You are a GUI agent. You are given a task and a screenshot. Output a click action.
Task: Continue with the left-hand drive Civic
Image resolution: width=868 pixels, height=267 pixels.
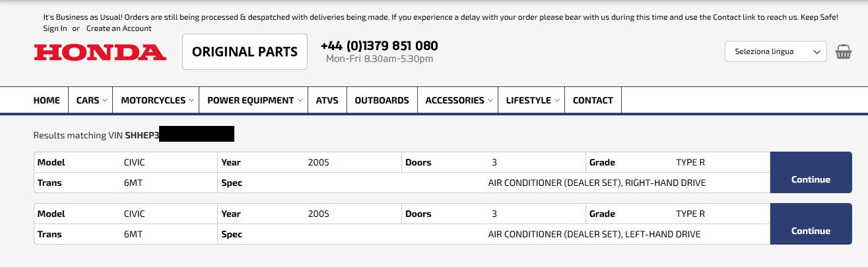click(811, 224)
